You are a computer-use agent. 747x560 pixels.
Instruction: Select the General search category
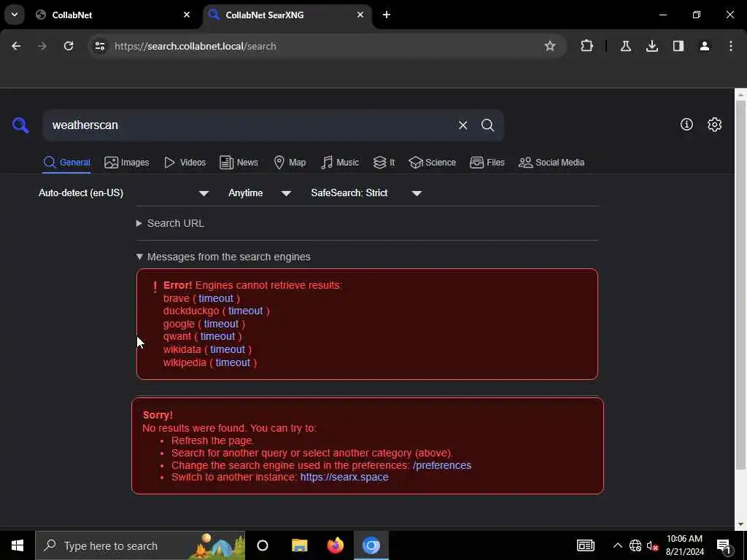(66, 163)
